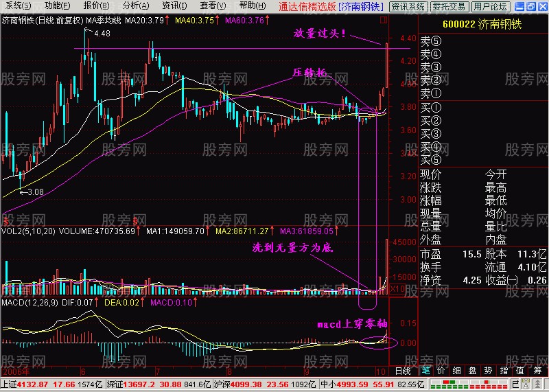The height and width of the screenshot is (392, 549).
Task: Click the MACD(12,26,9) indicator label
Action: tap(30, 303)
